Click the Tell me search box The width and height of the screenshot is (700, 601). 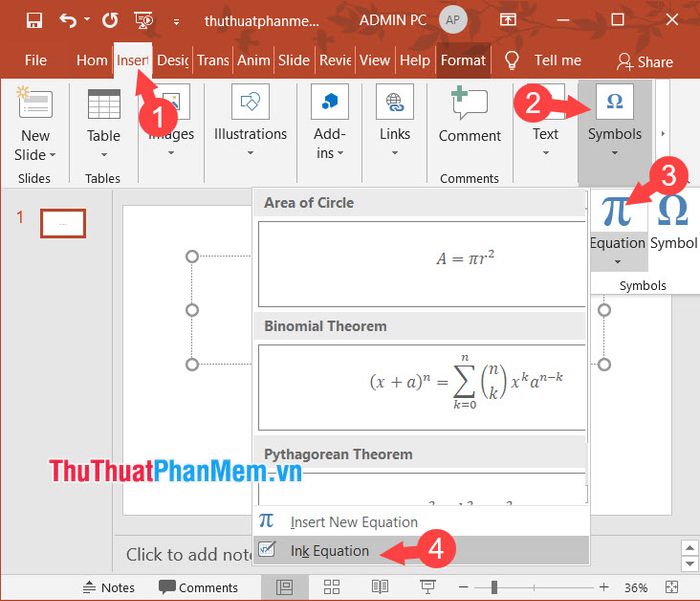pos(558,60)
